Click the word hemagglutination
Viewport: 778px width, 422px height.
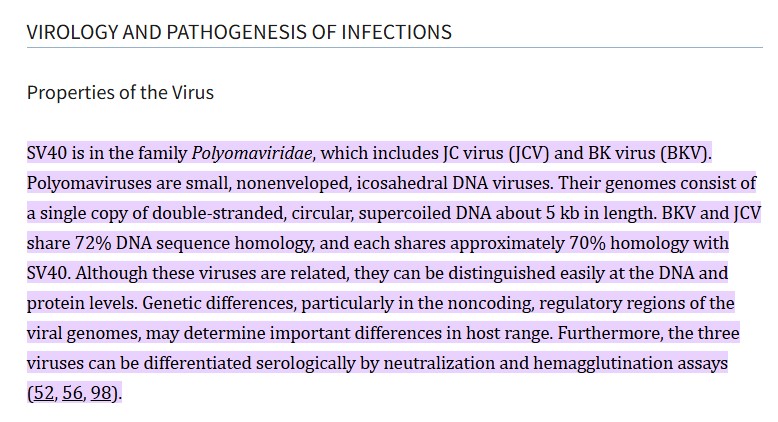tap(597, 363)
